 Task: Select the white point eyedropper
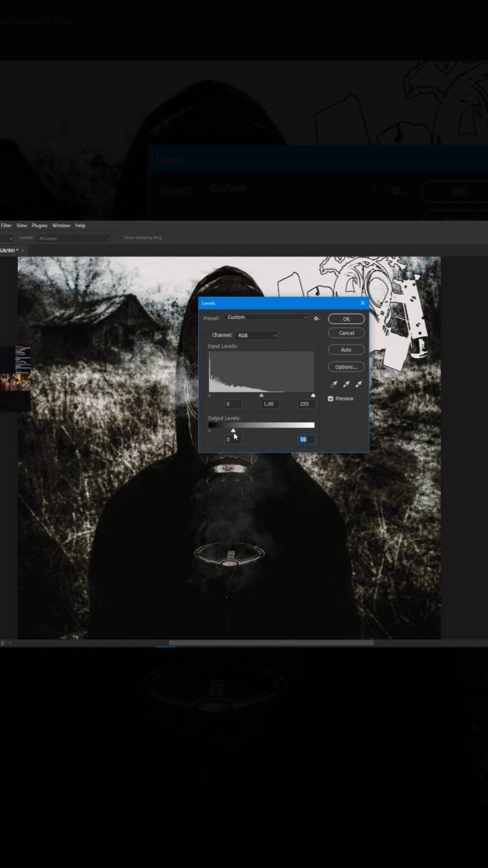(x=359, y=384)
